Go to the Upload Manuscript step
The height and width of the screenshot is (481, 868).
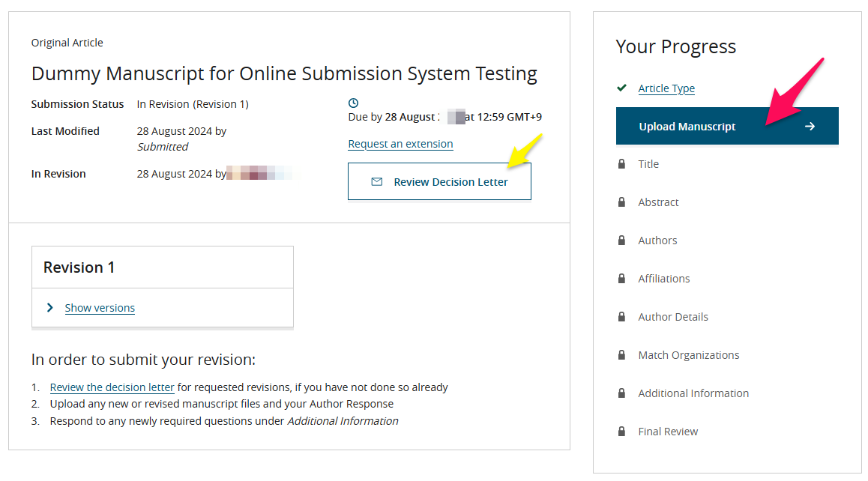[727, 126]
